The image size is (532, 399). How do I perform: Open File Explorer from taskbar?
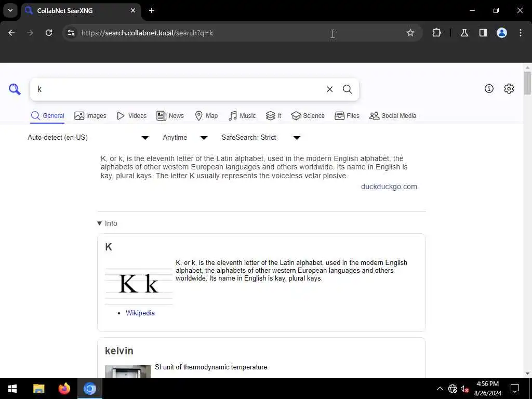click(x=38, y=389)
